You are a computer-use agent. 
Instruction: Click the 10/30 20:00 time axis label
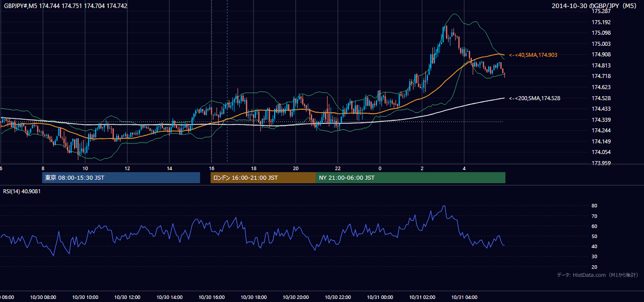(295, 297)
